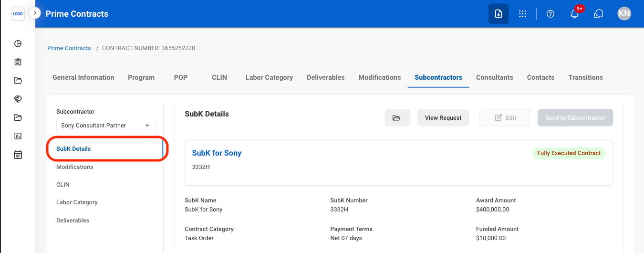The image size is (644, 253).
Task: Open the apps grid menu icon
Action: (x=523, y=14)
